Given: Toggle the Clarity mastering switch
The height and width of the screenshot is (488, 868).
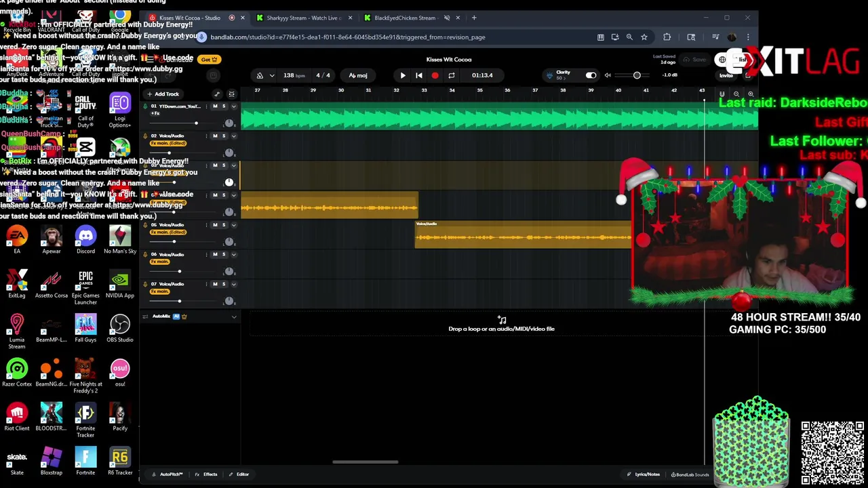Looking at the screenshot, I should point(591,75).
